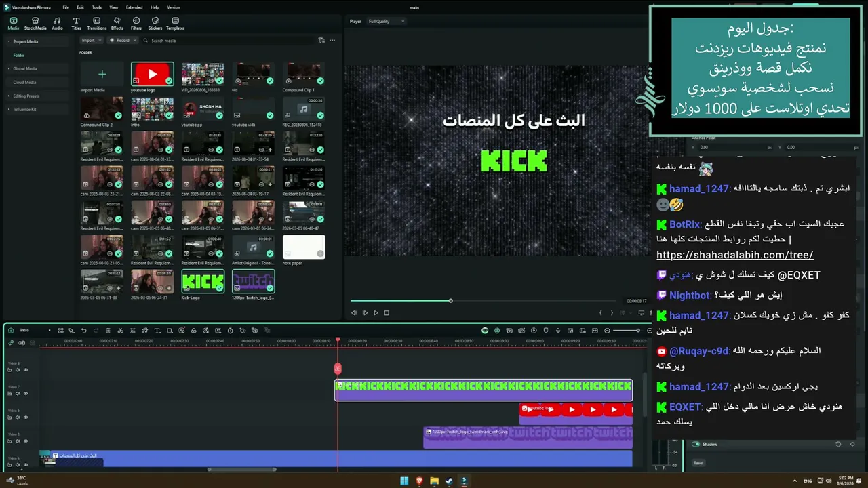Open the Templates library icon
The image size is (868, 488).
click(x=175, y=24)
